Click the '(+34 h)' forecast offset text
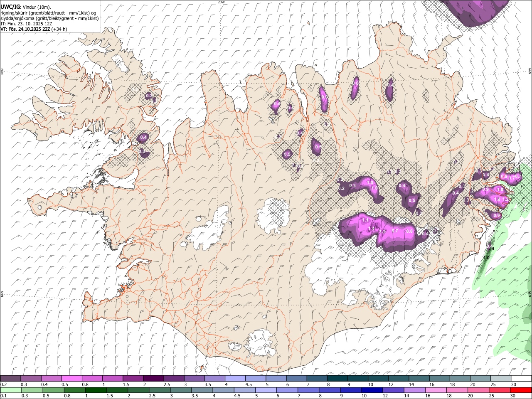Viewport: 532px width, 399px height. 59,29
